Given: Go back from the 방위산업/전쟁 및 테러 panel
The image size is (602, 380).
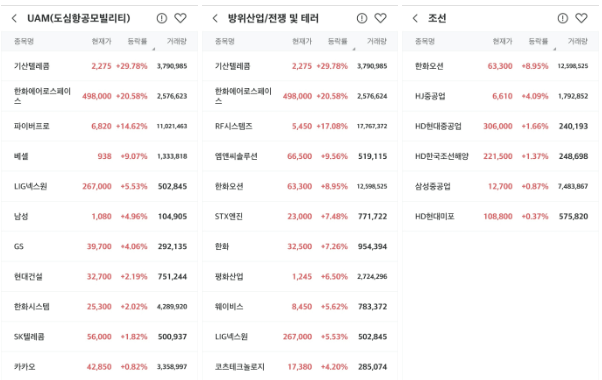Looking at the screenshot, I should [215, 18].
